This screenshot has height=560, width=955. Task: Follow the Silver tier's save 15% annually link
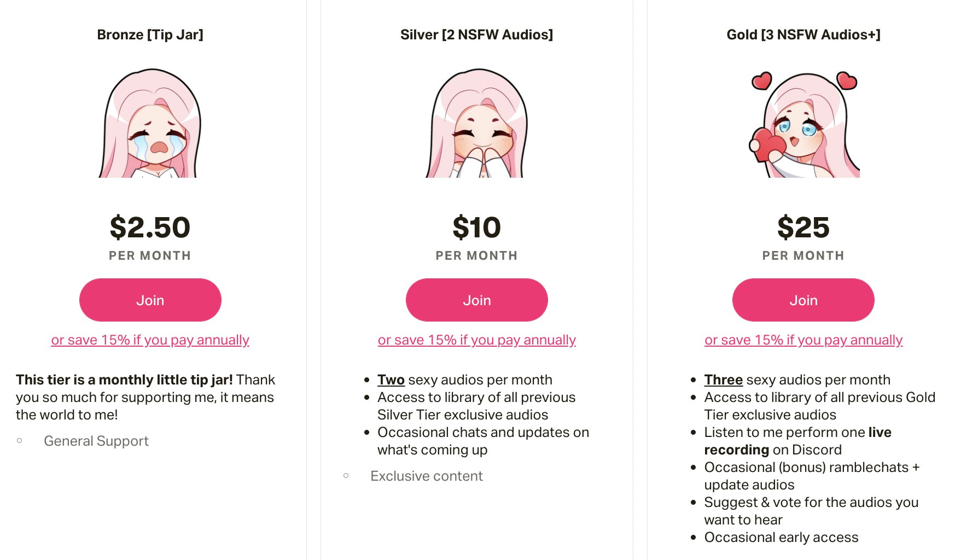(476, 340)
